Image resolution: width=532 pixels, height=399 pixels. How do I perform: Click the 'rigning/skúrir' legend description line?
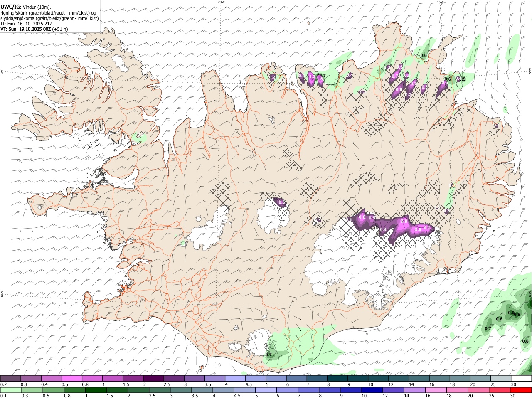pyautogui.click(x=49, y=12)
